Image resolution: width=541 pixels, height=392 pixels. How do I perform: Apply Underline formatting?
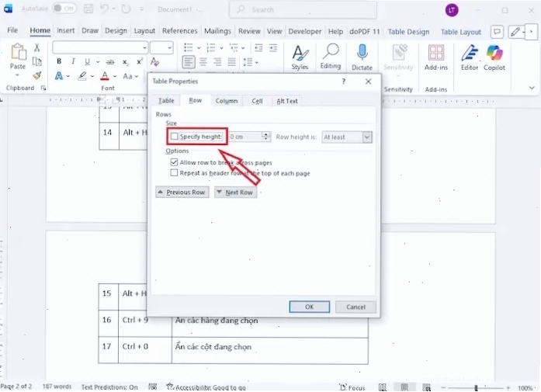87,62
